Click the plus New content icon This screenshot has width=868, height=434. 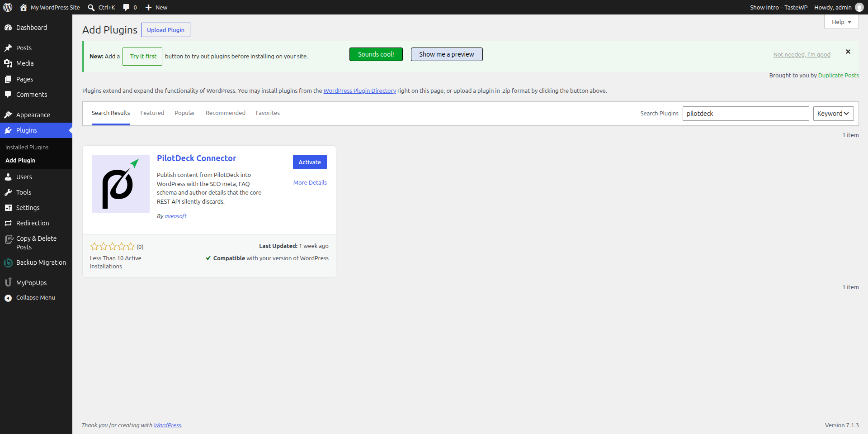[x=148, y=7]
